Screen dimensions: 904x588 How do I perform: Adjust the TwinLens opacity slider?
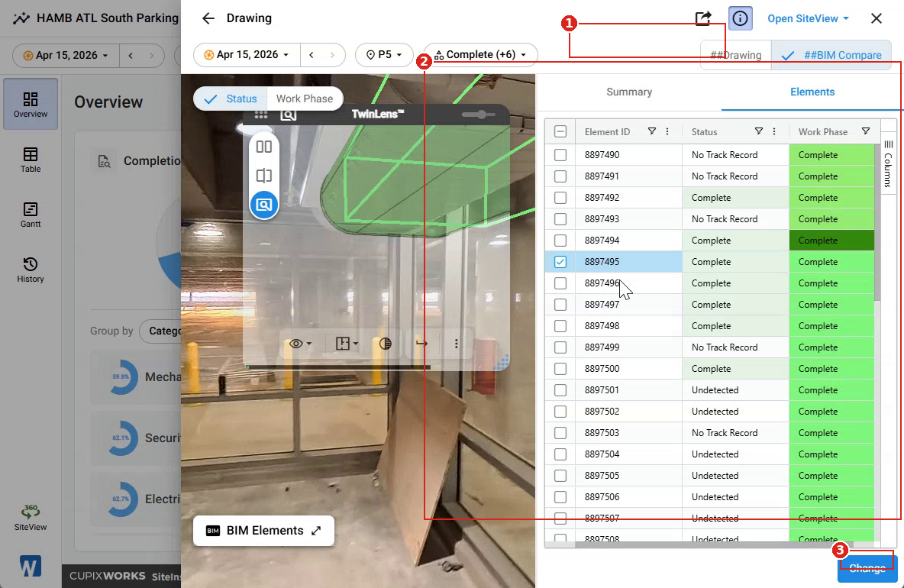coord(478,115)
